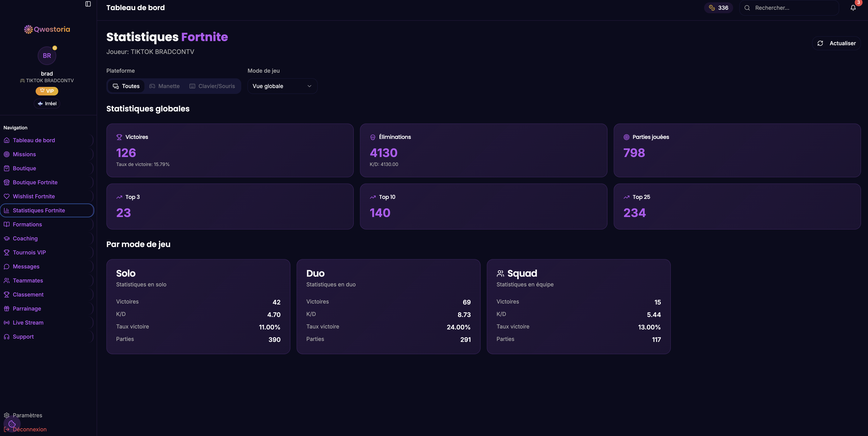Click the Qwestoria logo

pos(47,29)
